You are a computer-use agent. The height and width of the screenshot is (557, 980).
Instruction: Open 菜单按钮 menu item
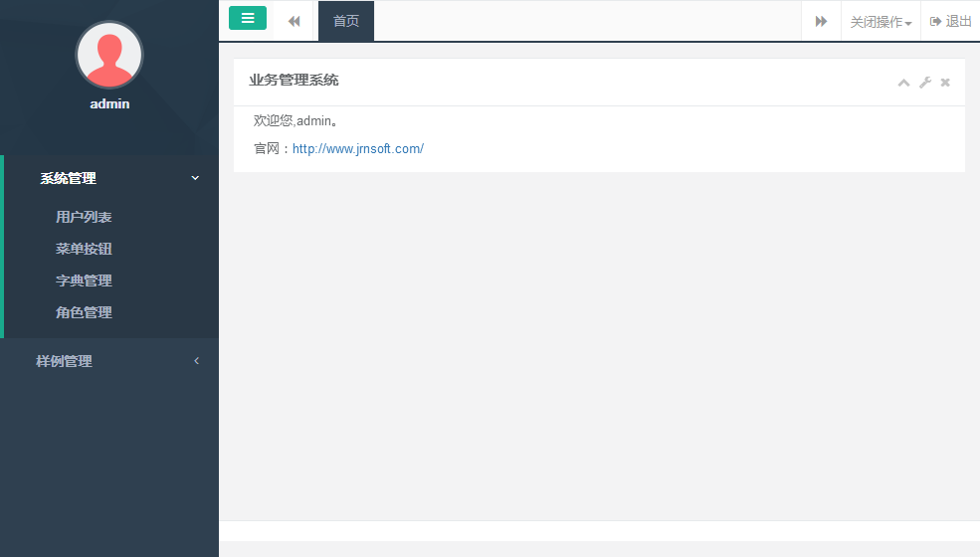click(84, 249)
